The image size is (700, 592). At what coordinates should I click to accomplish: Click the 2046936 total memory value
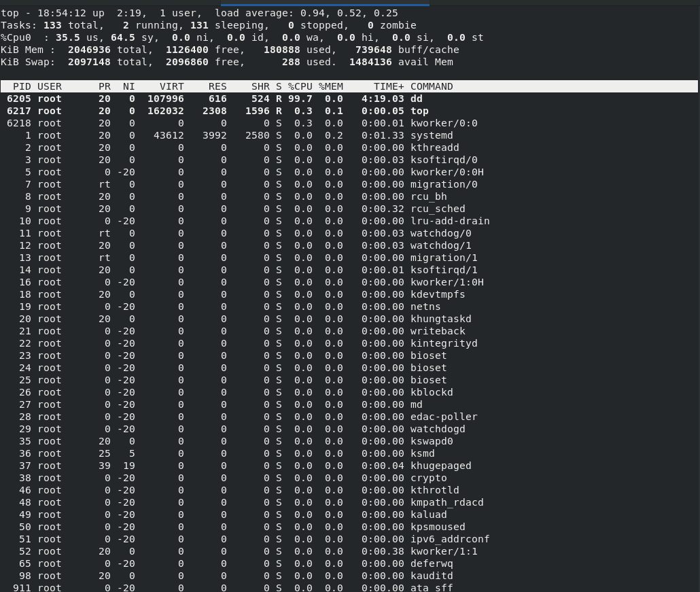click(89, 50)
